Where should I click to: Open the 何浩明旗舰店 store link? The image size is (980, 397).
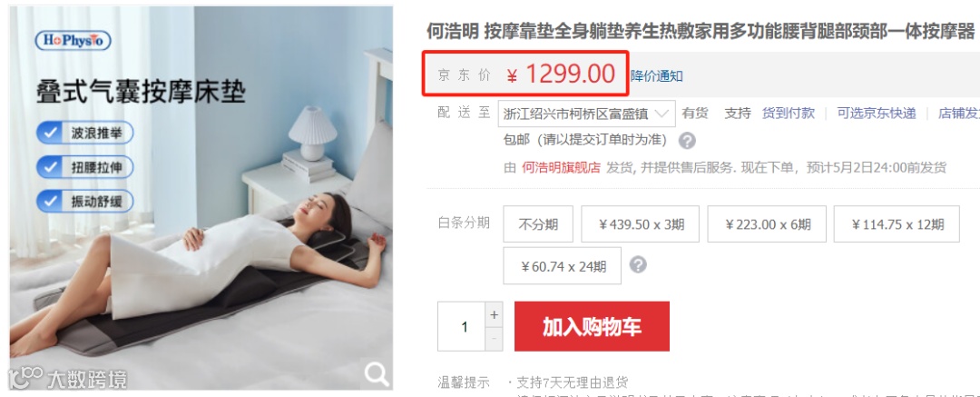pos(562,167)
